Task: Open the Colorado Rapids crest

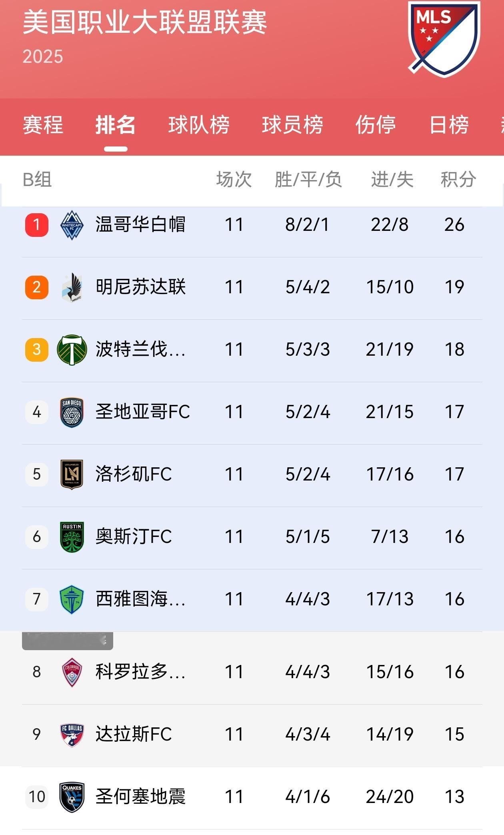Action: click(x=72, y=672)
